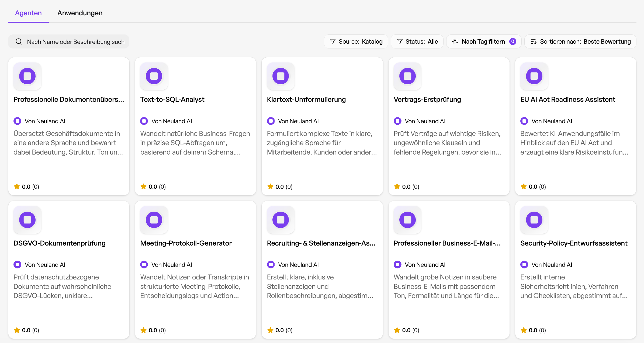
Task: Click the Vertrags-Erstprüfung agent icon
Action: click(408, 76)
